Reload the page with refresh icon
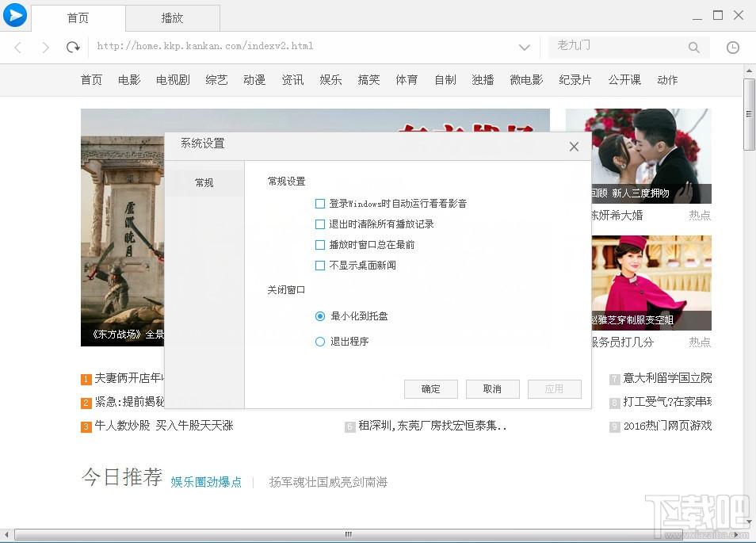Screen dimensions: 756x543 pos(73,47)
